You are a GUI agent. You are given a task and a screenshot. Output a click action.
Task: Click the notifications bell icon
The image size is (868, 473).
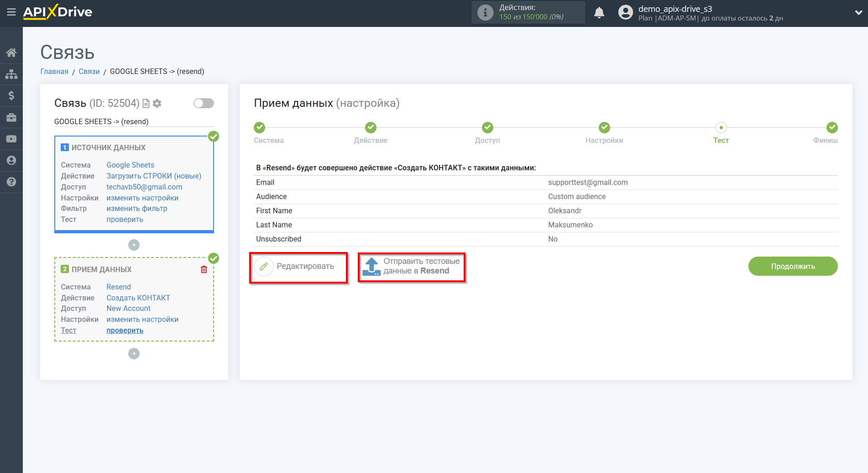[599, 13]
